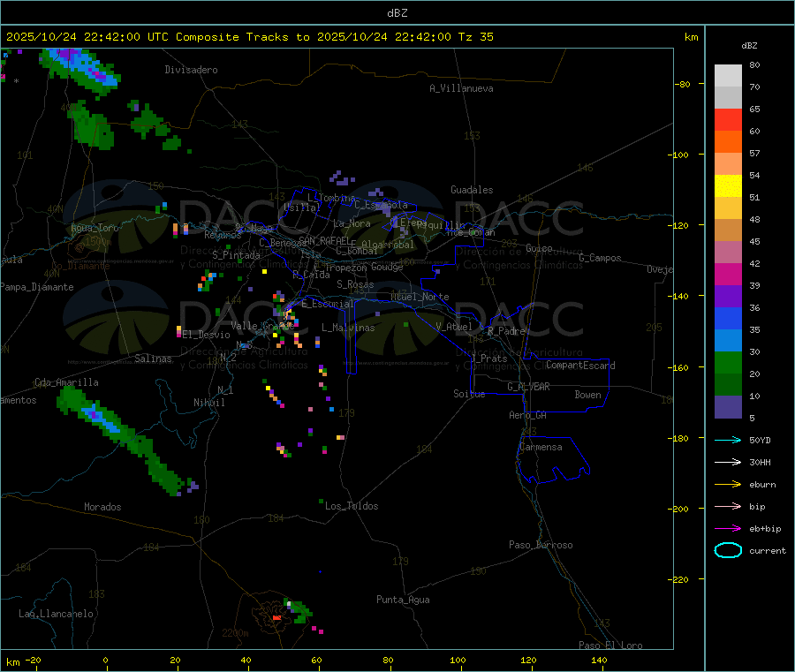Screen dimensions: 795x672
Task: Click the 'Atuel_Norte' map label
Action: (420, 297)
